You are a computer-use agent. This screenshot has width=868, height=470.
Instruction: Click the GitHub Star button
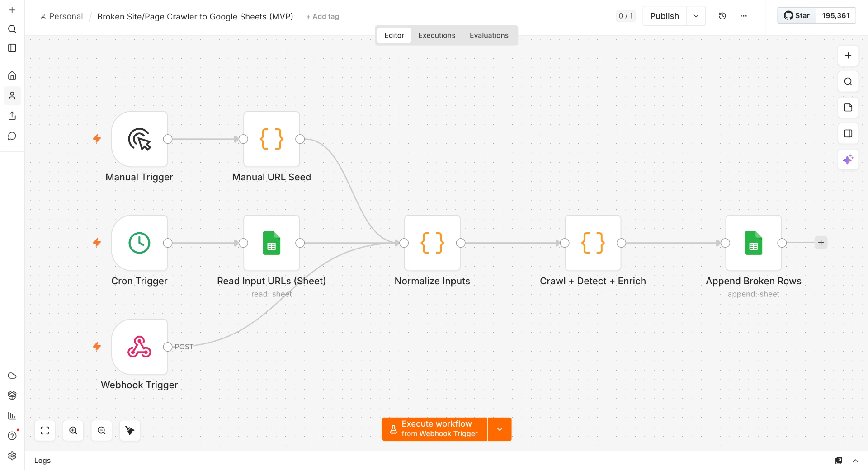pos(797,15)
